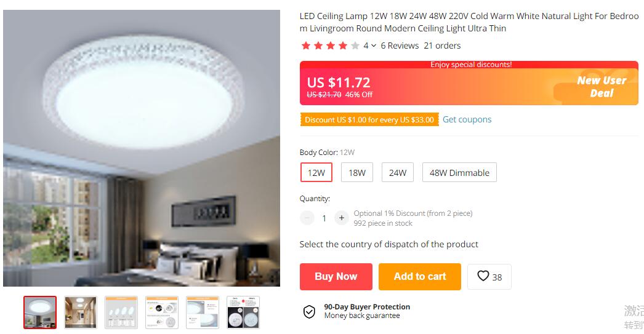Click the Buy Now button
This screenshot has height=334, width=644.
336,277
